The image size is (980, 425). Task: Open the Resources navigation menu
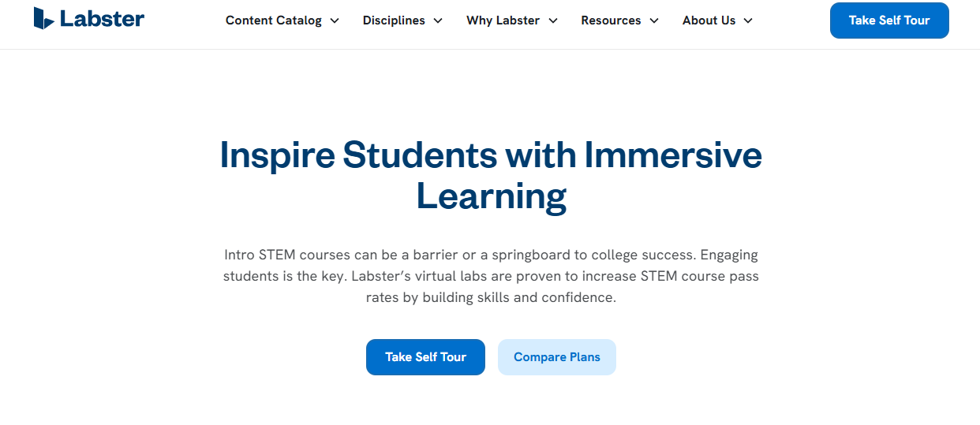tap(610, 21)
